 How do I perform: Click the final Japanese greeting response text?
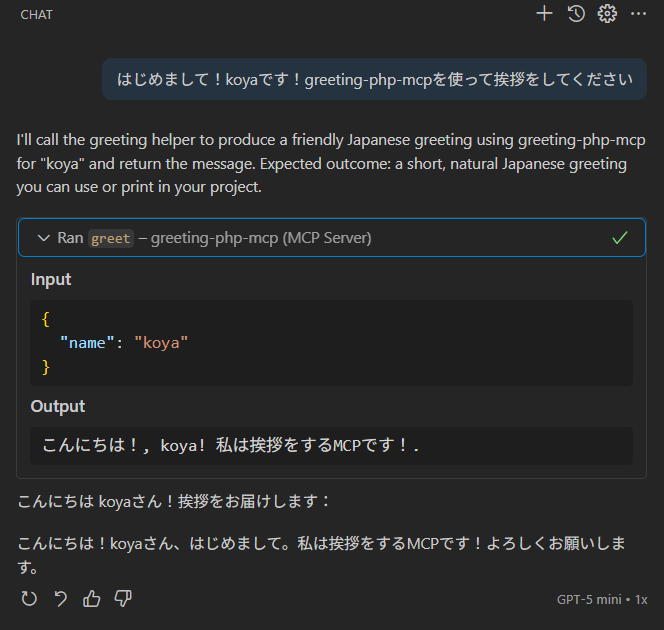pos(322,555)
